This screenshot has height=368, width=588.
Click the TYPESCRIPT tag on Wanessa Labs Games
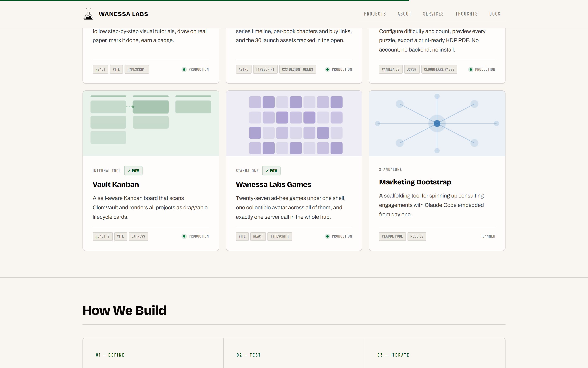pyautogui.click(x=280, y=236)
